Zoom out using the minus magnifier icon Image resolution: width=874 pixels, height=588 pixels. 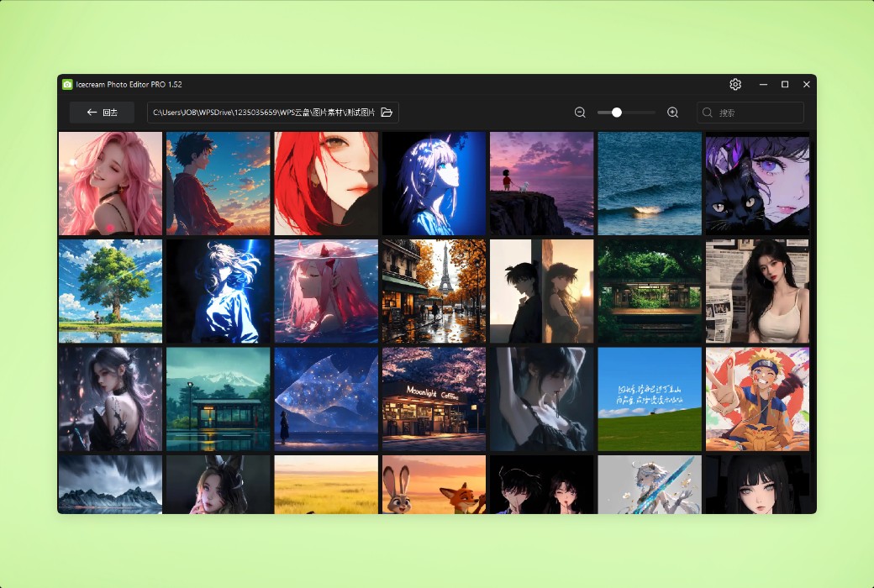pyautogui.click(x=580, y=112)
